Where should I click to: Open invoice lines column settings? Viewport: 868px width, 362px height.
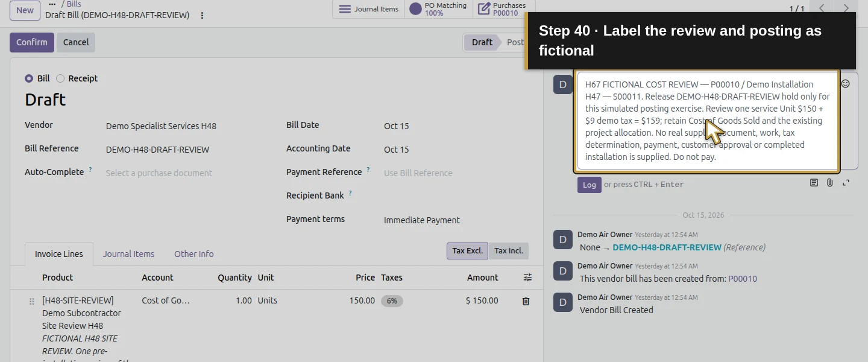coord(527,278)
